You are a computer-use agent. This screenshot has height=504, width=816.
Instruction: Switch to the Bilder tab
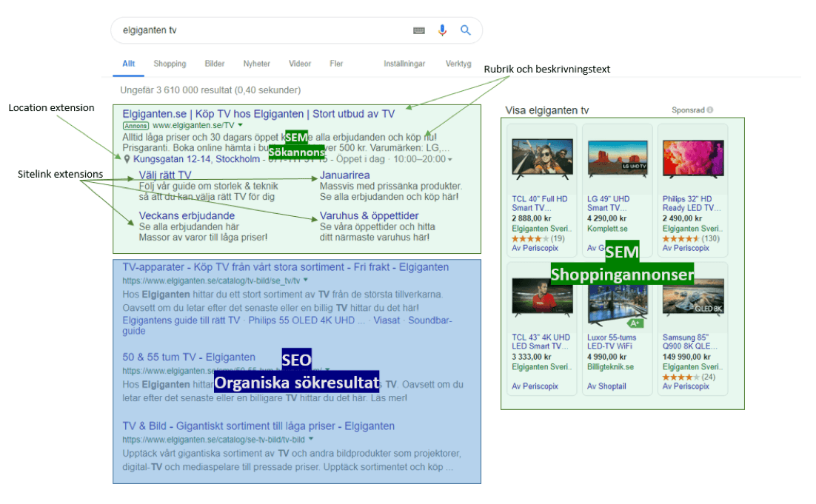pyautogui.click(x=215, y=64)
